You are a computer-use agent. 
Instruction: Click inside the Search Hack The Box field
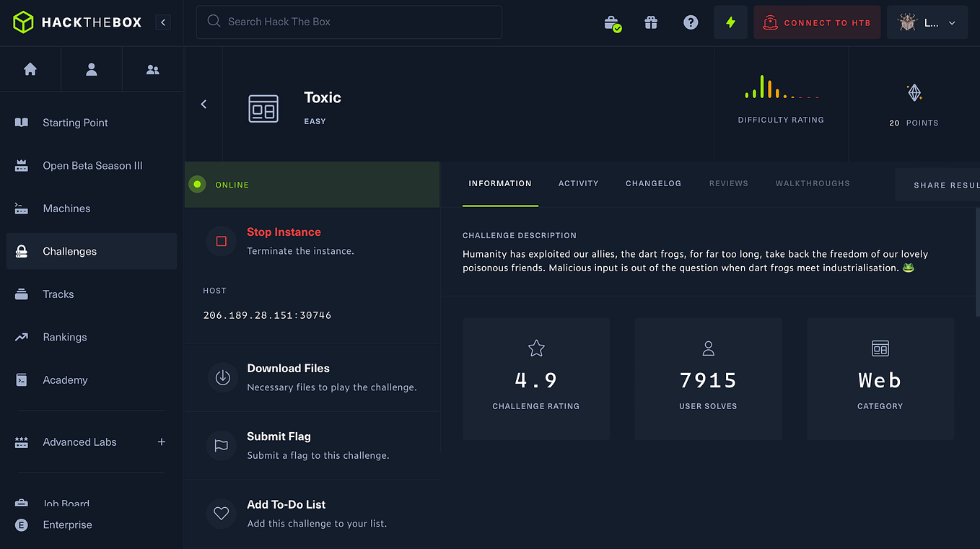point(349,22)
